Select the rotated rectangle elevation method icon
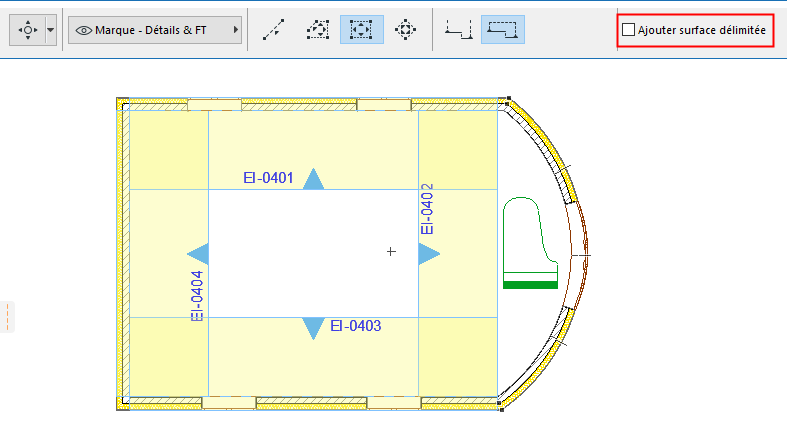The image size is (787, 436). (406, 30)
